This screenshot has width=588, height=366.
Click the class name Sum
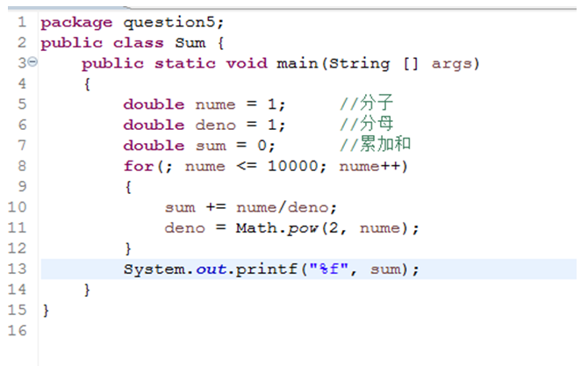click(190, 42)
